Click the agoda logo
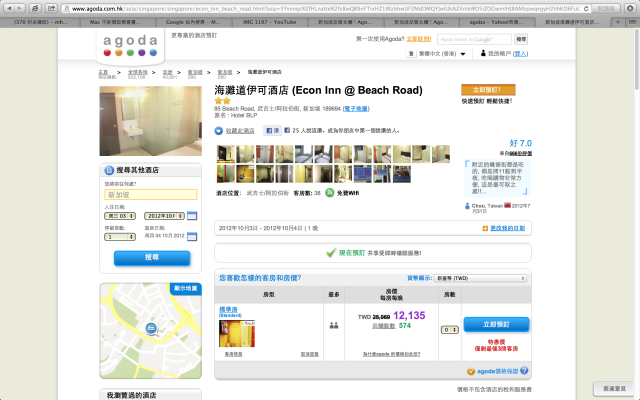 coord(130,46)
